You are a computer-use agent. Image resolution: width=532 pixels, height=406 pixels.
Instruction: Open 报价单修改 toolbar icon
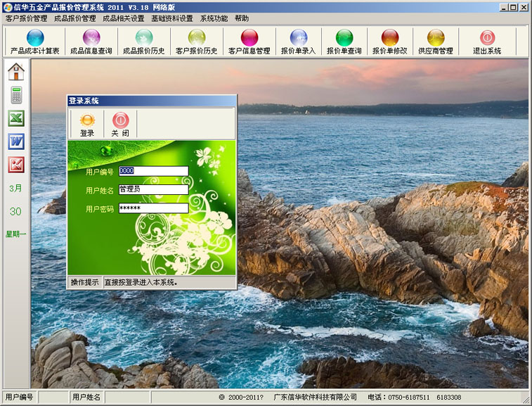pos(390,38)
